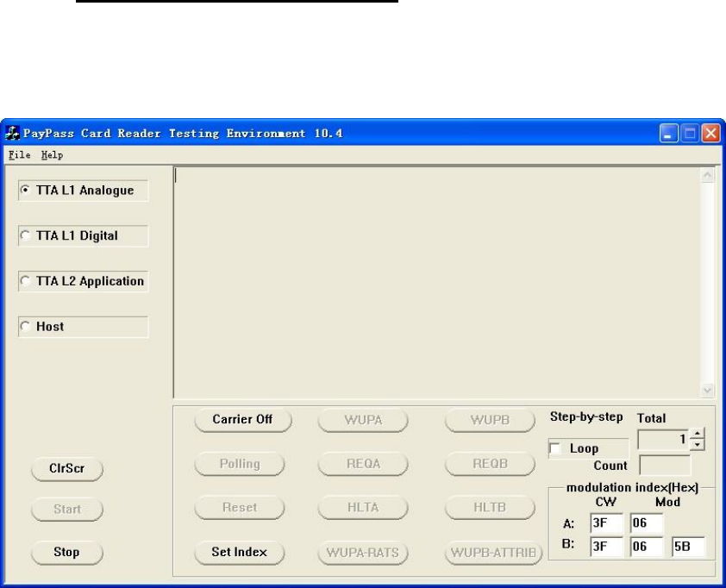The width and height of the screenshot is (726, 588).
Task: Click the Count field
Action: pos(665,465)
